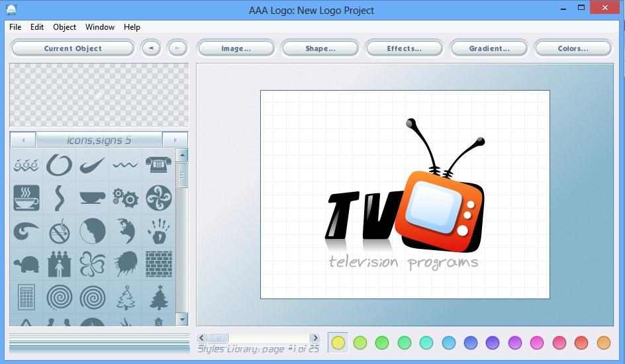
Task: Click the icon list scrollbar thumb
Action: tap(182, 175)
